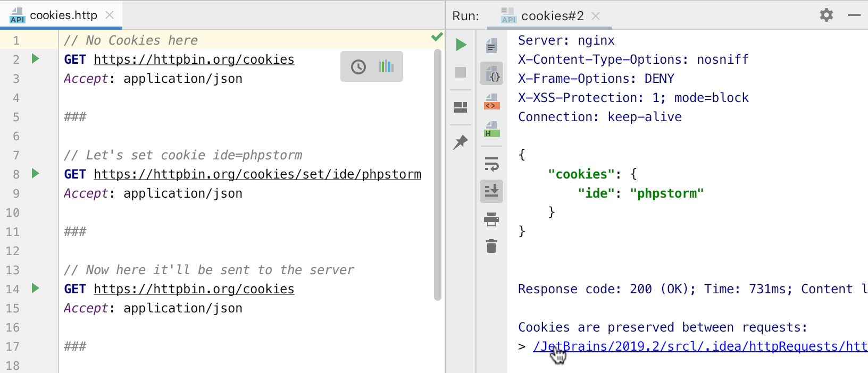Close the cookies#2 run tab
This screenshot has width=868, height=373.
click(x=596, y=16)
